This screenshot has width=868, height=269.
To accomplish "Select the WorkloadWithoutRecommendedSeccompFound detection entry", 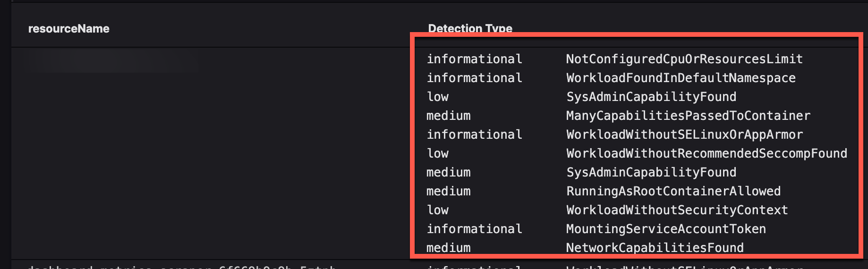I will 706,153.
